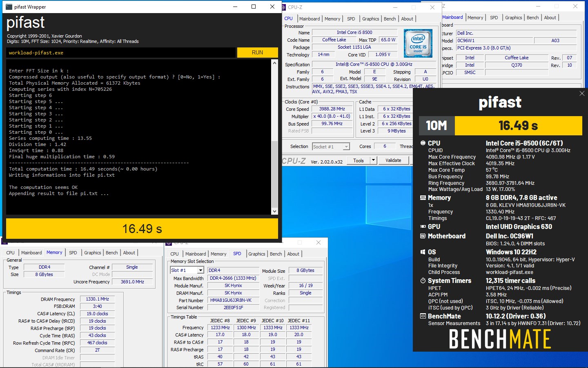Open Bench tab in CPU-Z memory timings window
This screenshot has height=368, width=588.
click(x=112, y=253)
